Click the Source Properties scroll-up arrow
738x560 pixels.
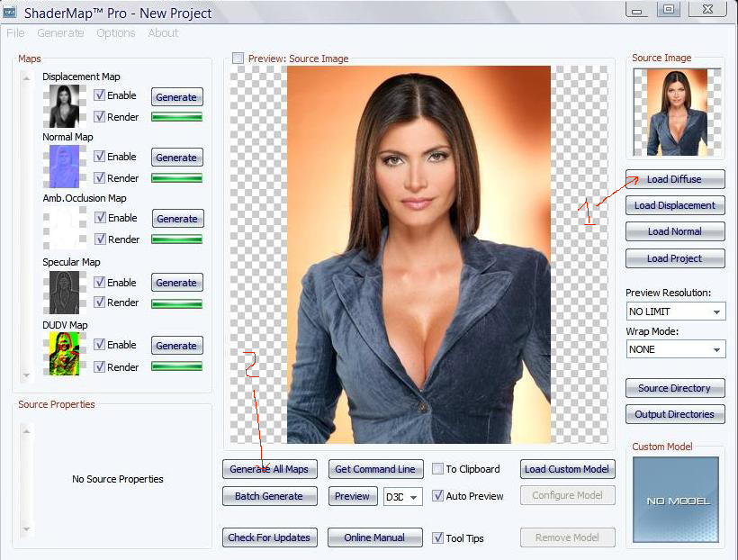click(27, 431)
